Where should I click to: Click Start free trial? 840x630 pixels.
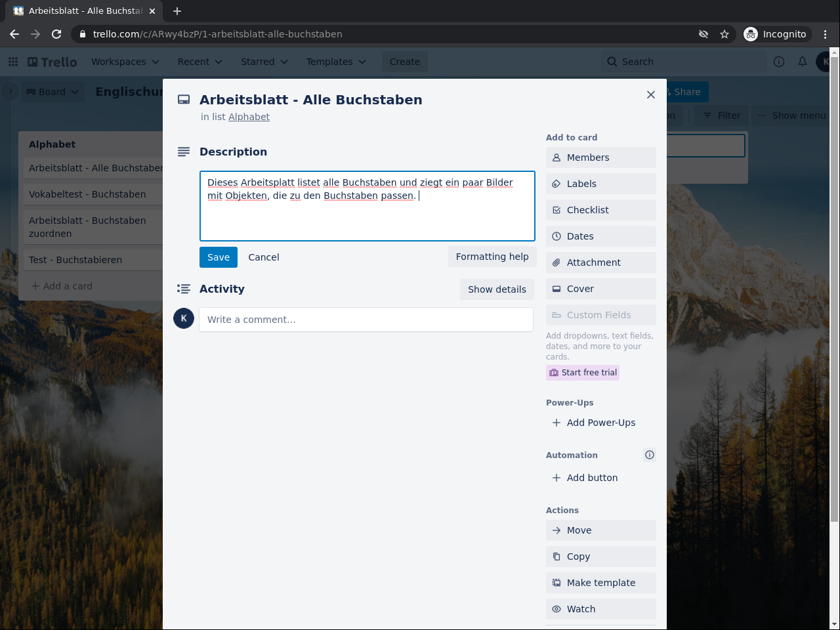pyautogui.click(x=583, y=373)
